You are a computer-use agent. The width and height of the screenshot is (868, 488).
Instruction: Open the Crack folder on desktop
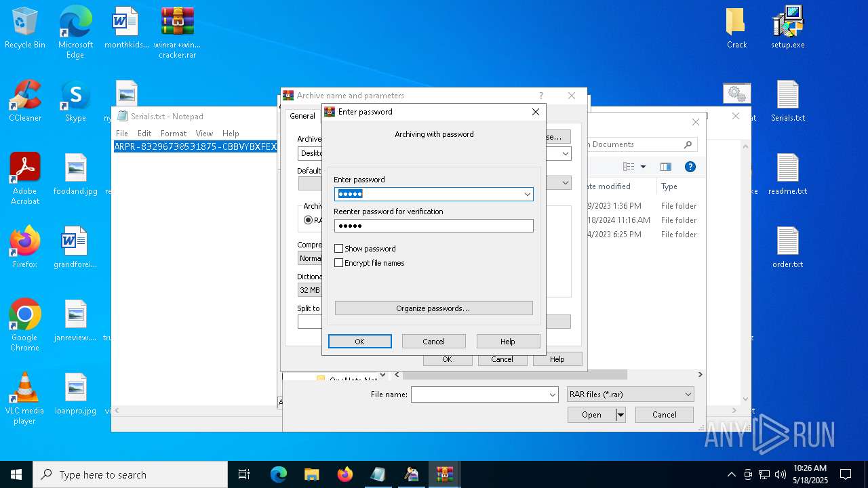(736, 28)
